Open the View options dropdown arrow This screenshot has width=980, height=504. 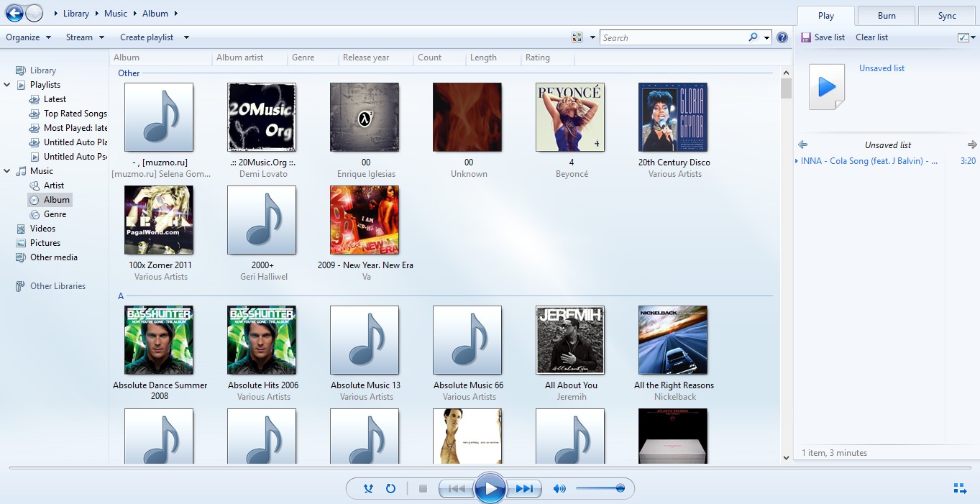593,37
